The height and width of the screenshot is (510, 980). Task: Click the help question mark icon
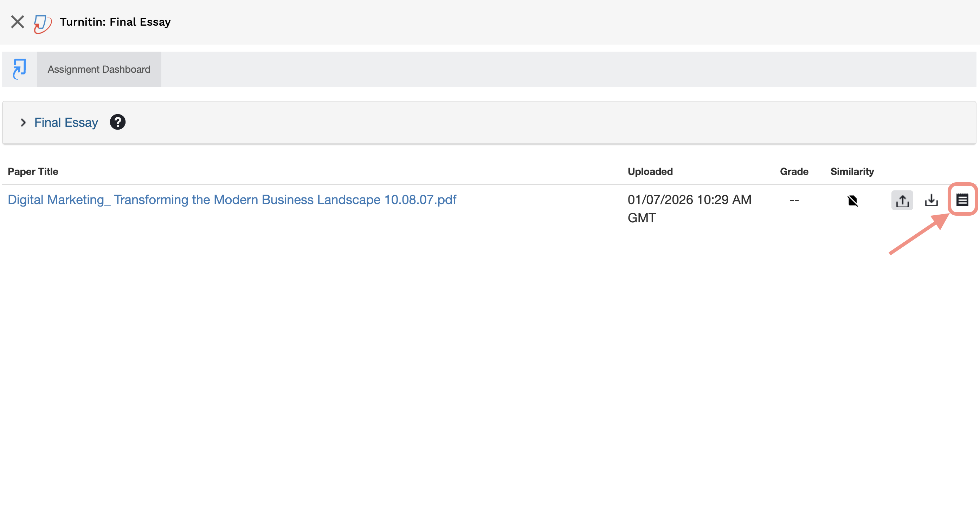tap(117, 122)
